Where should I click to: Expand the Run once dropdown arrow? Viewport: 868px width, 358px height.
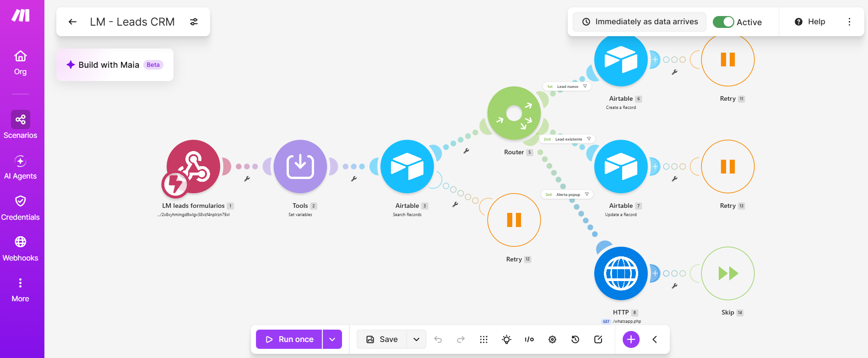tap(332, 339)
